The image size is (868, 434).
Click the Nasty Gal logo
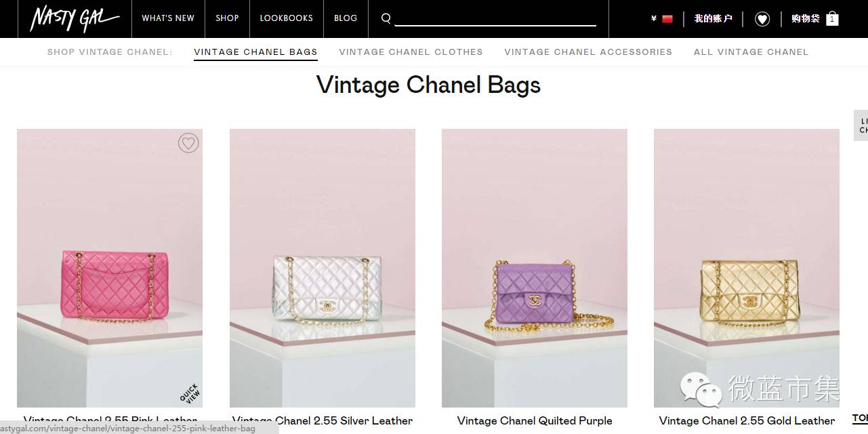(x=74, y=18)
